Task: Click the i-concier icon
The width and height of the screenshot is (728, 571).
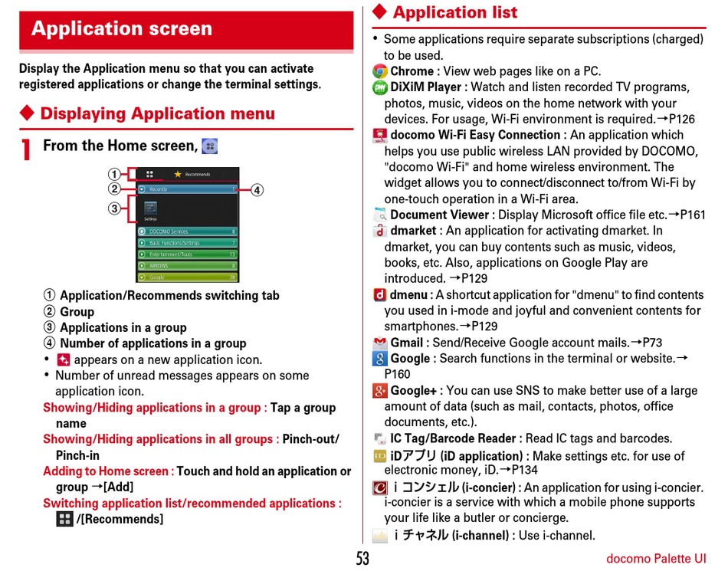Action: (x=380, y=488)
